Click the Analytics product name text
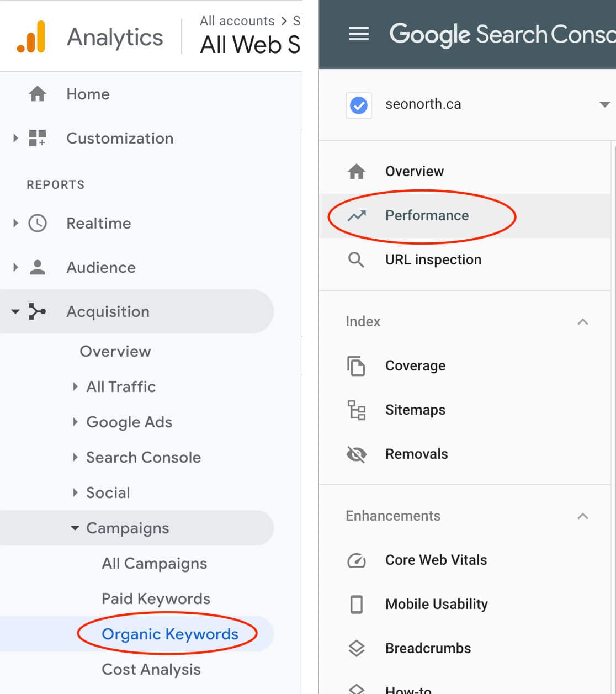The image size is (616, 694). pyautogui.click(x=115, y=37)
